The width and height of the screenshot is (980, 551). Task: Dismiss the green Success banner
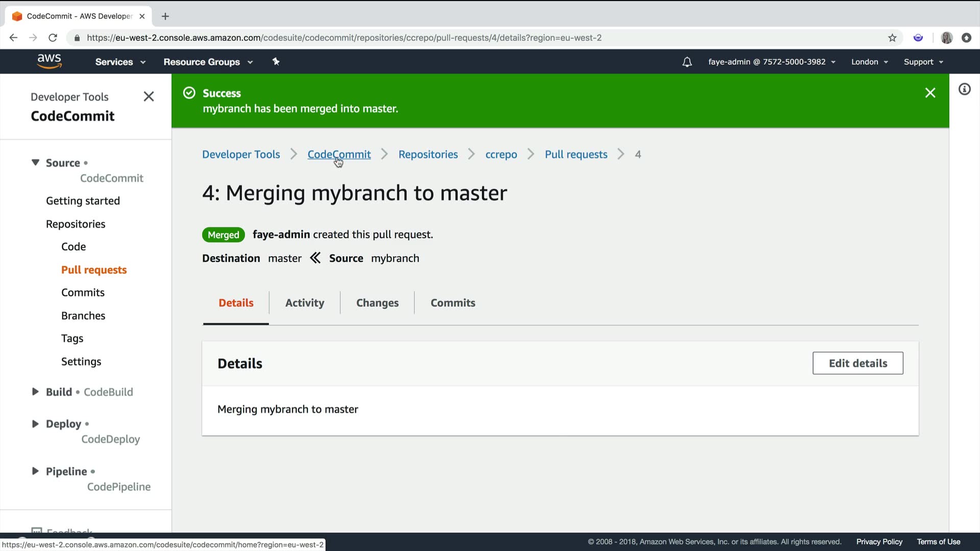coord(930,93)
